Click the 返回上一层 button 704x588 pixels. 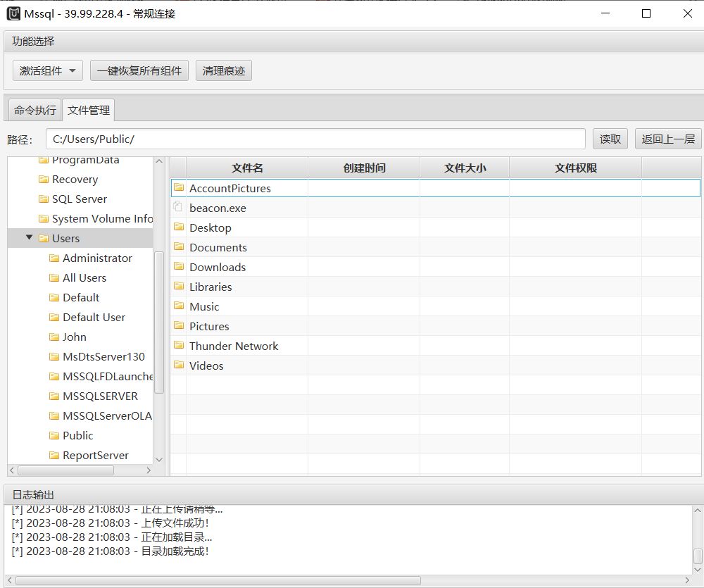668,139
